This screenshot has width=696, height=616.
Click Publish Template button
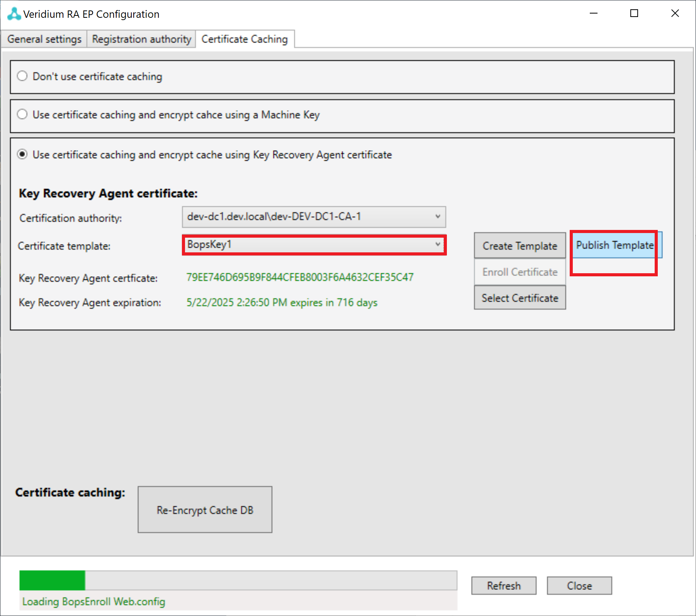click(615, 245)
